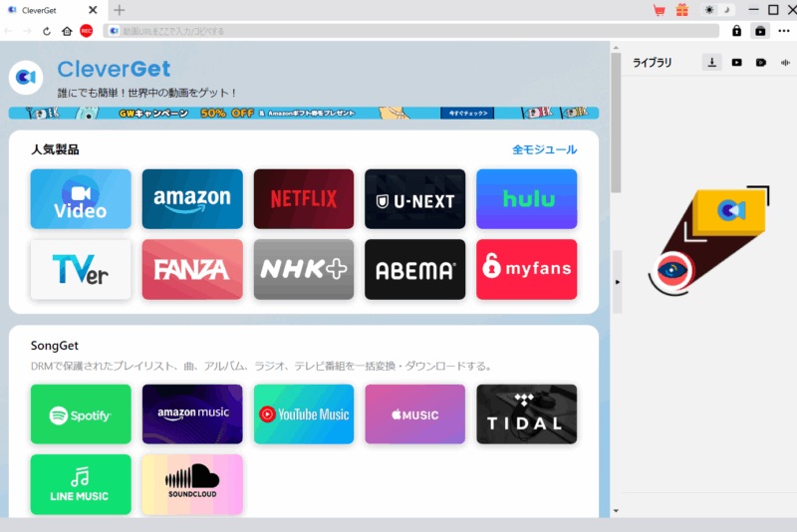Open the TVer module
Screen dimensions: 797x532
(x=81, y=269)
